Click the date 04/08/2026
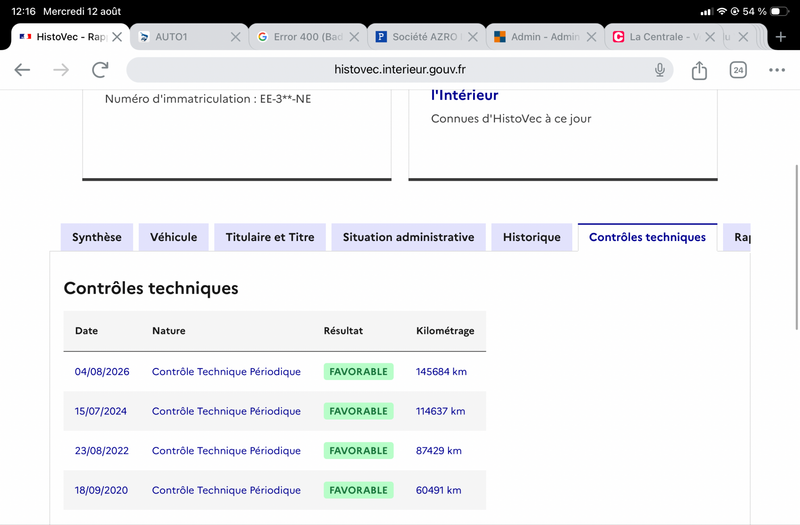Image resolution: width=800 pixels, height=525 pixels. tap(102, 371)
